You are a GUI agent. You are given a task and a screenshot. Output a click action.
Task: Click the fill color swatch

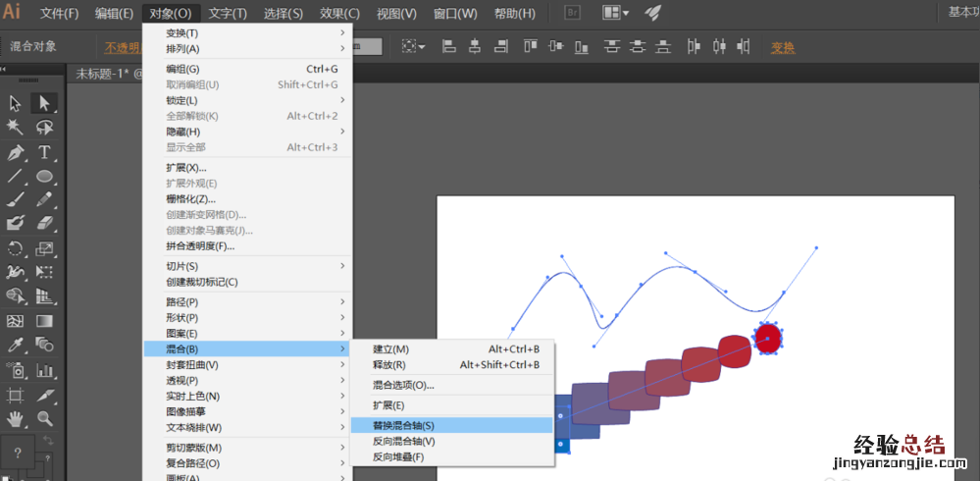click(x=20, y=454)
